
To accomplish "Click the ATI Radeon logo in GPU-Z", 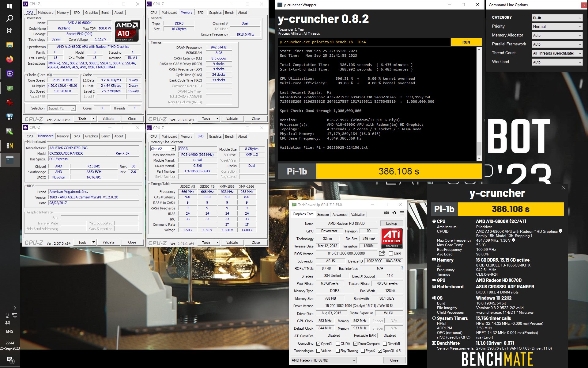I will (x=392, y=238).
